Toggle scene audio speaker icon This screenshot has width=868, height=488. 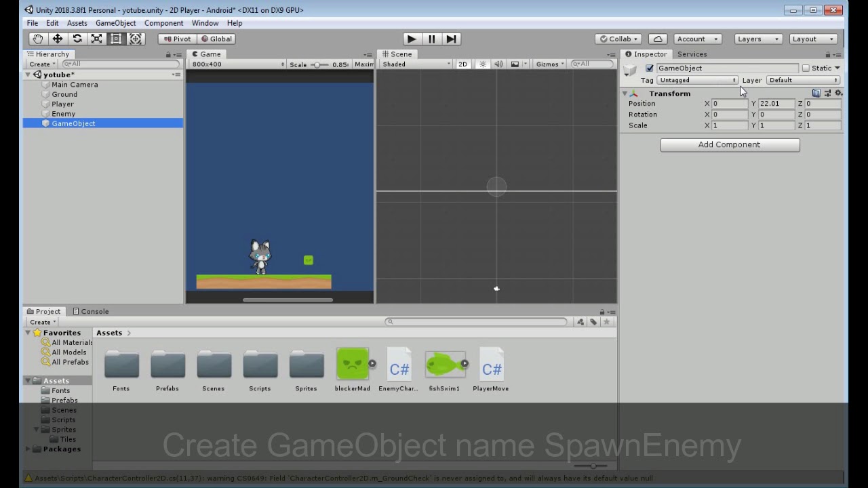(498, 64)
